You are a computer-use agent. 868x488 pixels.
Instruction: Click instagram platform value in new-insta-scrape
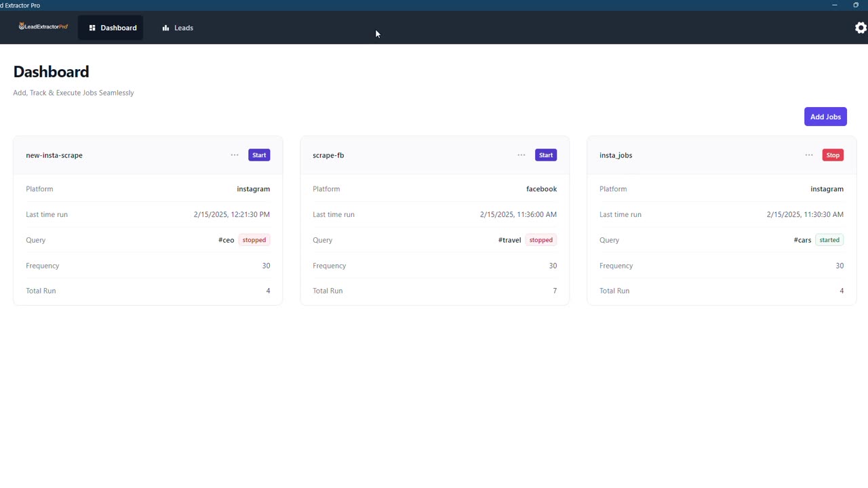click(x=254, y=189)
